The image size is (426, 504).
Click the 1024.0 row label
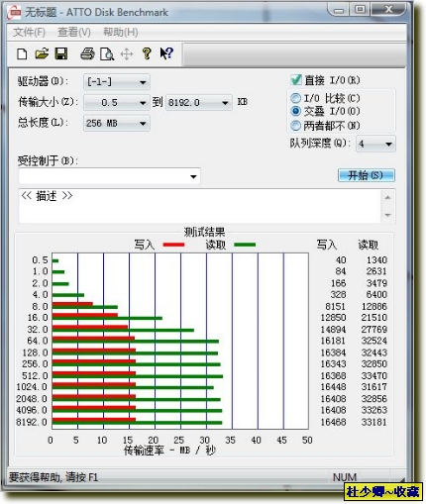(x=32, y=387)
